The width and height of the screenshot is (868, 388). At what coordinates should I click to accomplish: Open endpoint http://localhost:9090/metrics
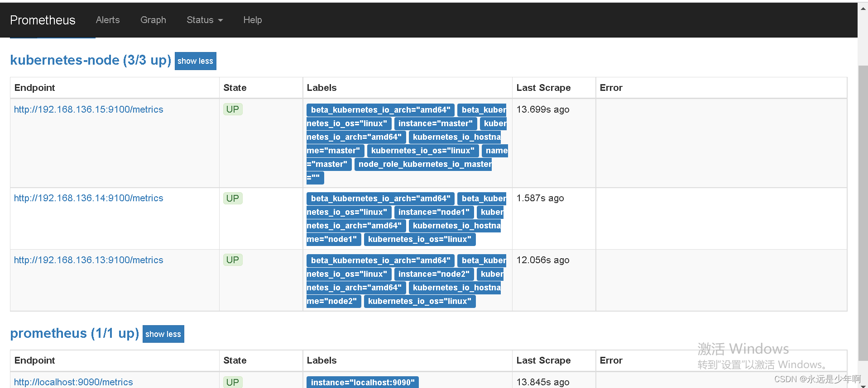(73, 382)
